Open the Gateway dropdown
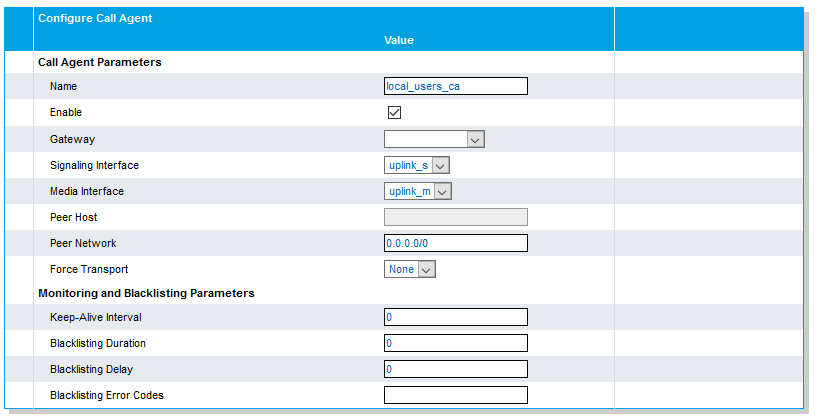The image size is (820, 418). (x=434, y=140)
